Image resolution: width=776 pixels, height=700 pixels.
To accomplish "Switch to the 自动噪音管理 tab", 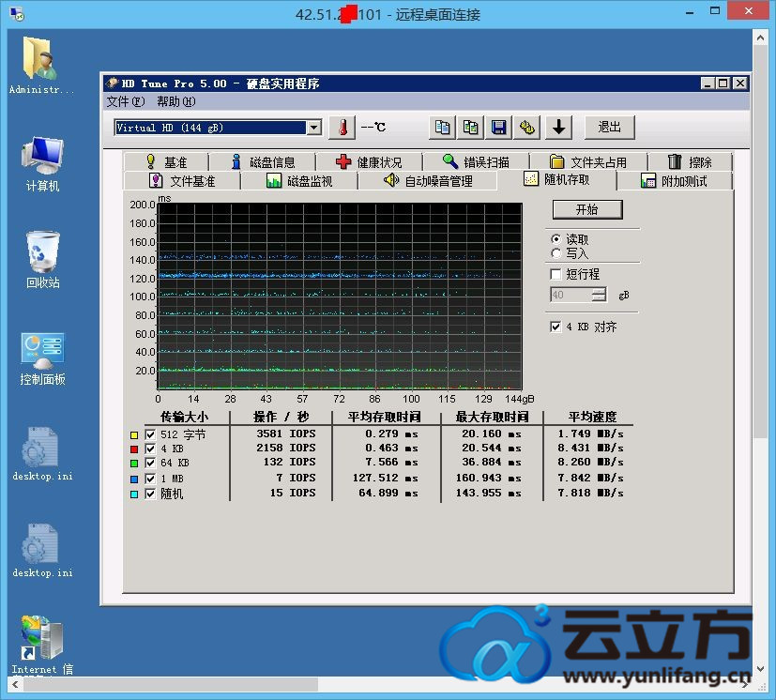I will coord(428,181).
